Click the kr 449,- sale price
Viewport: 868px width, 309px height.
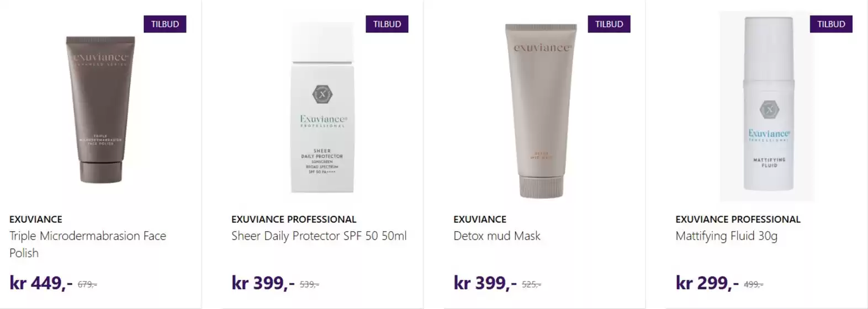tap(41, 283)
